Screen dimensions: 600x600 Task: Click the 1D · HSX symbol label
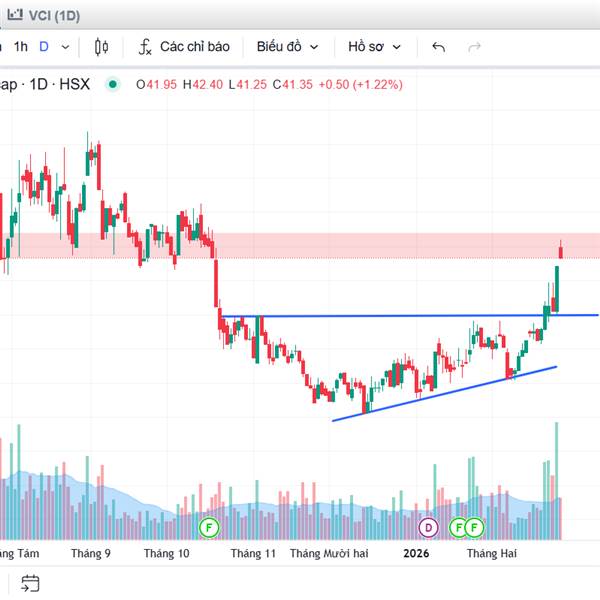click(x=60, y=84)
